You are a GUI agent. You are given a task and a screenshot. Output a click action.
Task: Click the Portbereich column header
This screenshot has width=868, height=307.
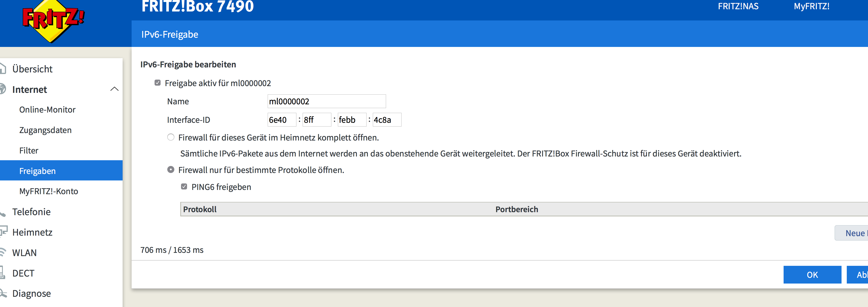[517, 209]
